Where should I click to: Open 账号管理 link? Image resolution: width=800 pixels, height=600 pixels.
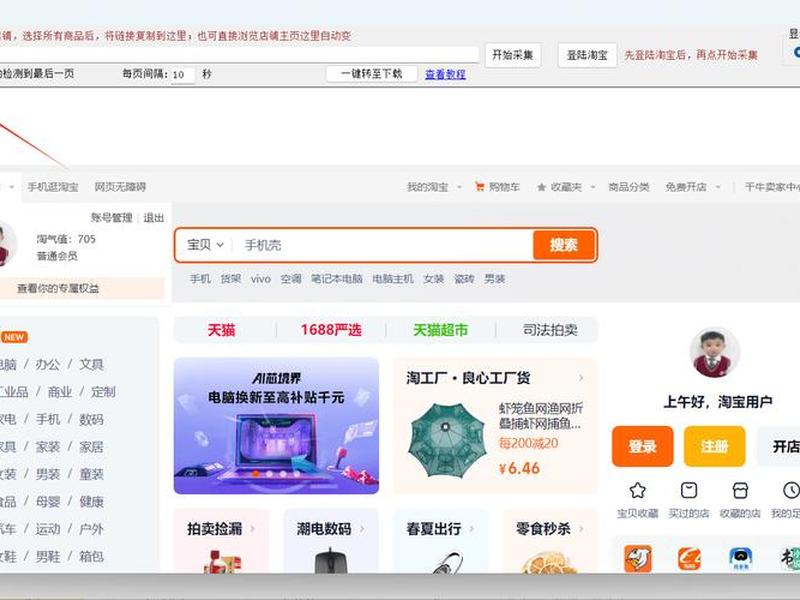tap(112, 218)
